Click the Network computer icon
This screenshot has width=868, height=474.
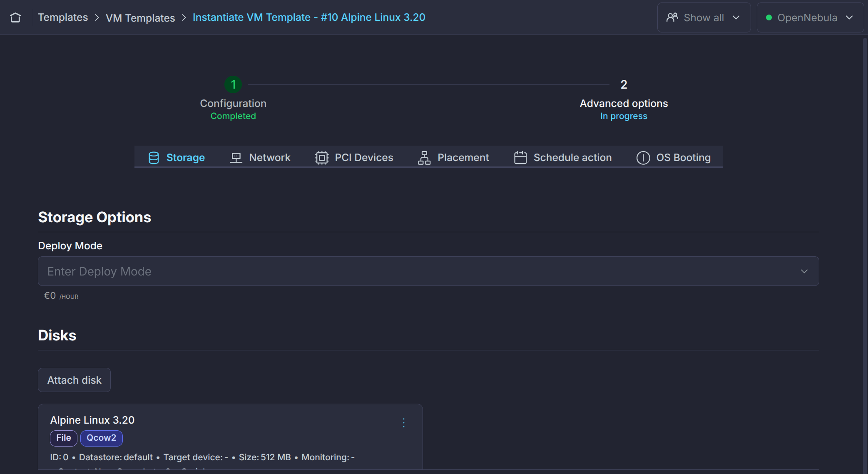[x=236, y=158]
